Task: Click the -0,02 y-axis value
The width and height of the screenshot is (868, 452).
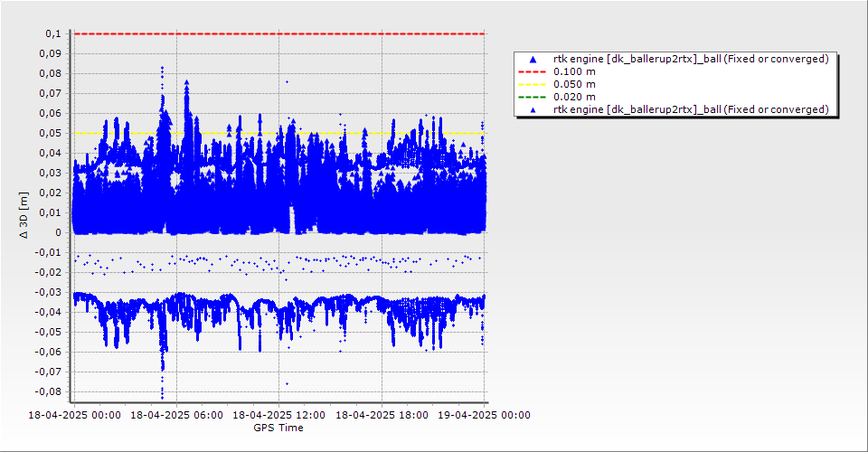Action: click(49, 272)
